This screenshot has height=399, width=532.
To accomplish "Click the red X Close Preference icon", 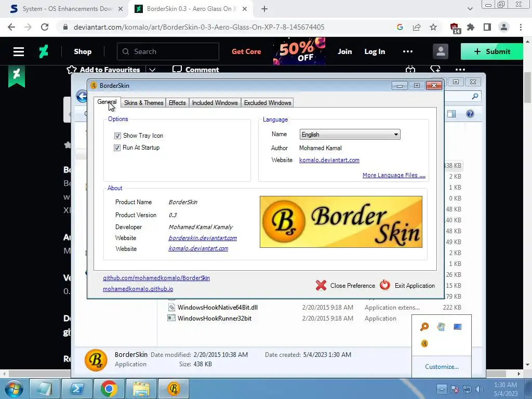I will pos(321,286).
